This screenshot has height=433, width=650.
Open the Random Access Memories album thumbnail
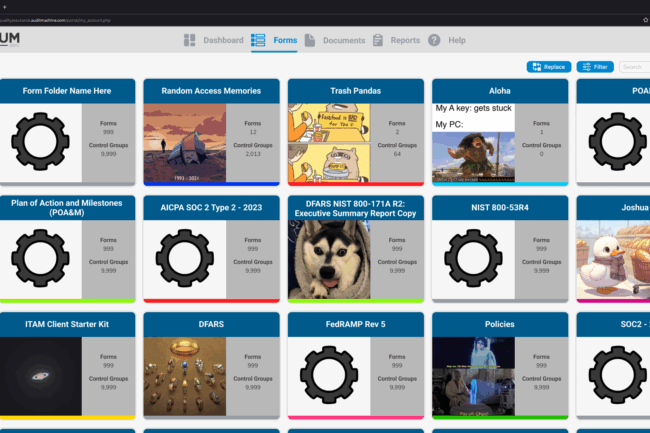click(185, 143)
